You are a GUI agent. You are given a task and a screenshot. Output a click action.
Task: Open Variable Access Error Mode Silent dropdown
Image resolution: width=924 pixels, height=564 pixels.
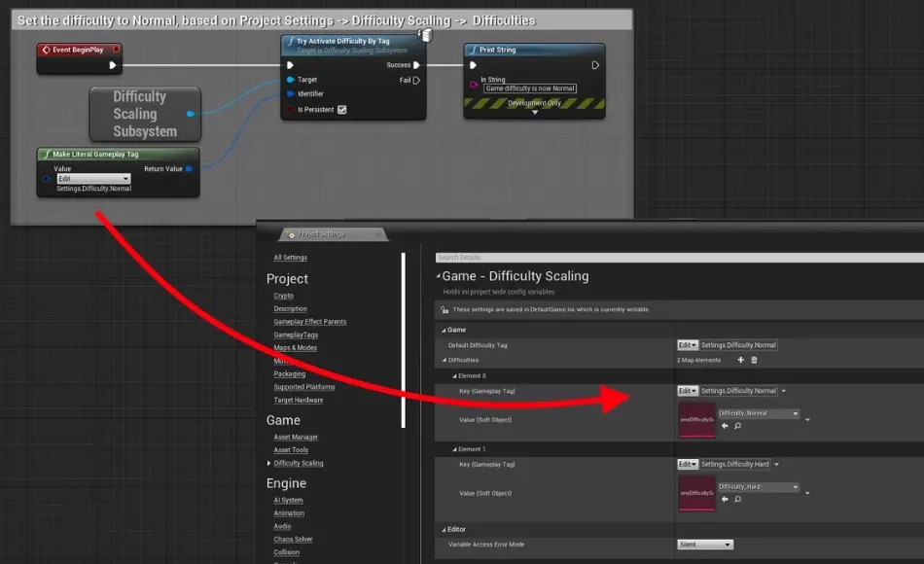[x=705, y=545]
